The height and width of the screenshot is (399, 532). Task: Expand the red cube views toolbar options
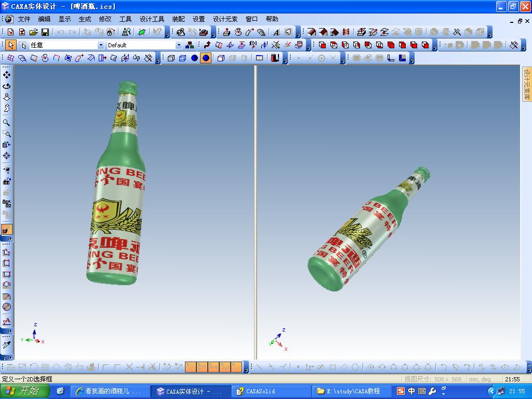click(x=435, y=45)
